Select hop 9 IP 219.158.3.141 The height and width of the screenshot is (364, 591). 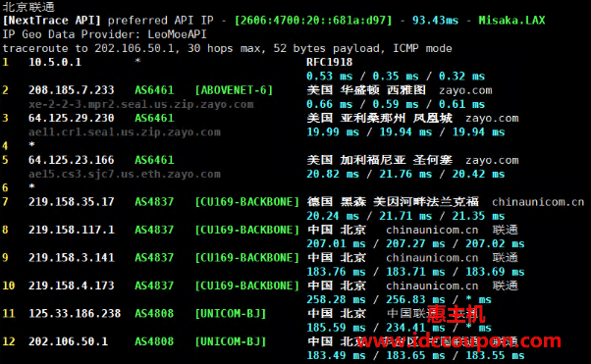coord(72,257)
